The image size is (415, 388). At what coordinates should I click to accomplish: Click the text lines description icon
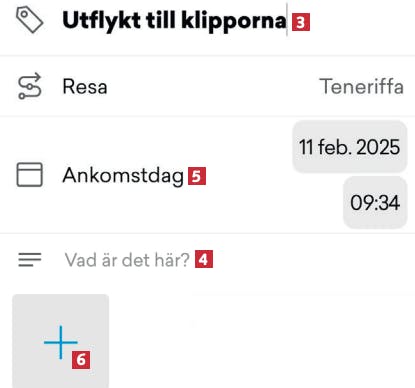30,260
